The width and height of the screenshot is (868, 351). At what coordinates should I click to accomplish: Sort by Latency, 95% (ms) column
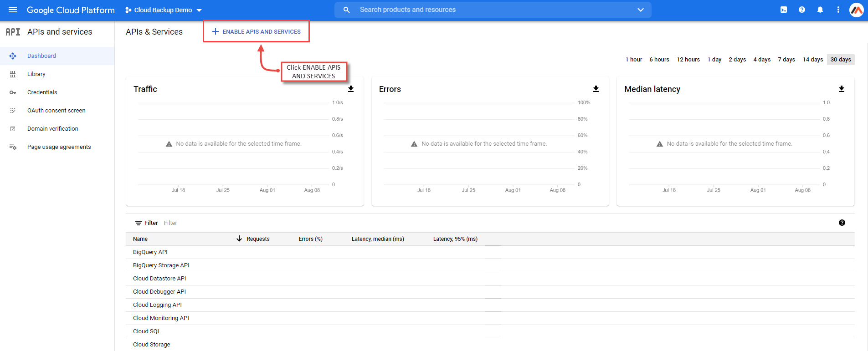(x=455, y=239)
